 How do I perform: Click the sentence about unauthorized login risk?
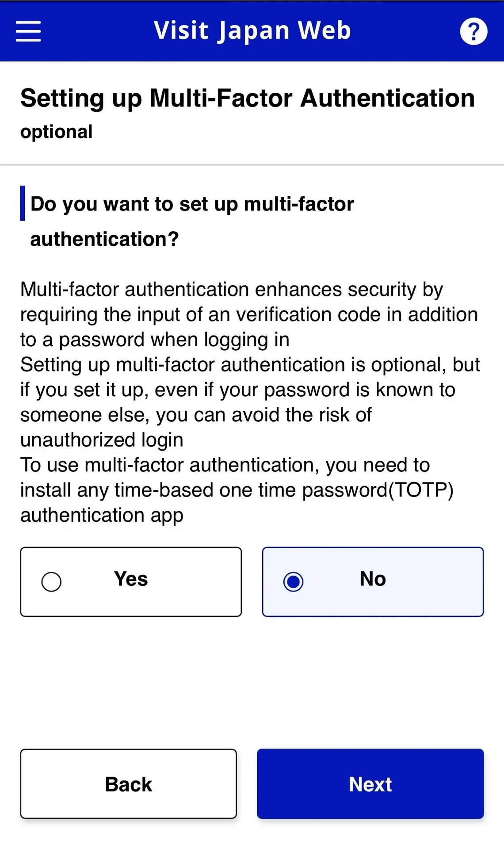250,402
